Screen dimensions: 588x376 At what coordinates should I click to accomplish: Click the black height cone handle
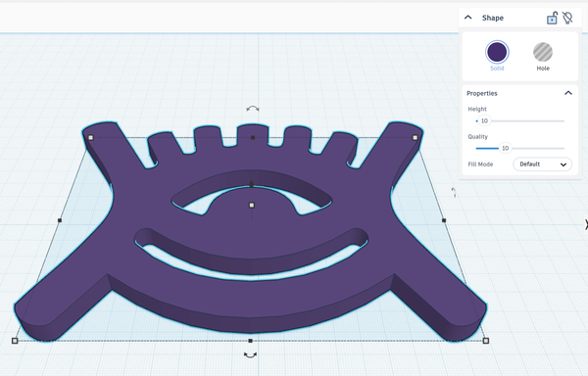252,183
